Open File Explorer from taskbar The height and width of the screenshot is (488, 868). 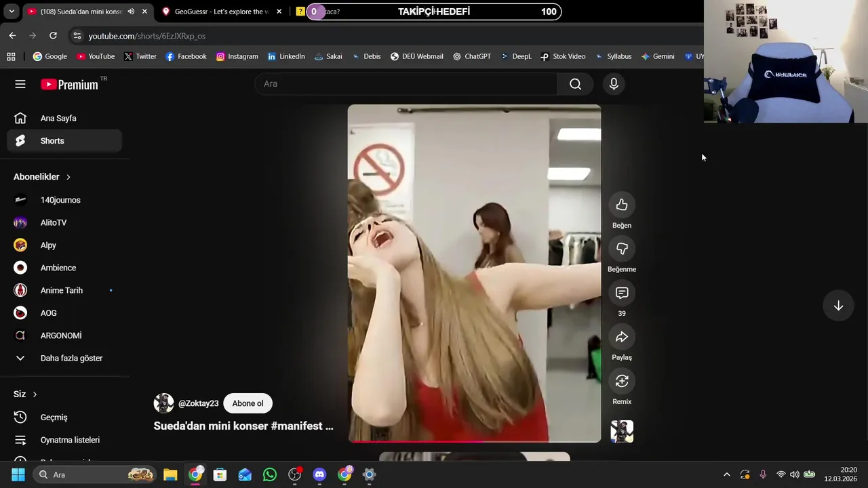click(170, 474)
